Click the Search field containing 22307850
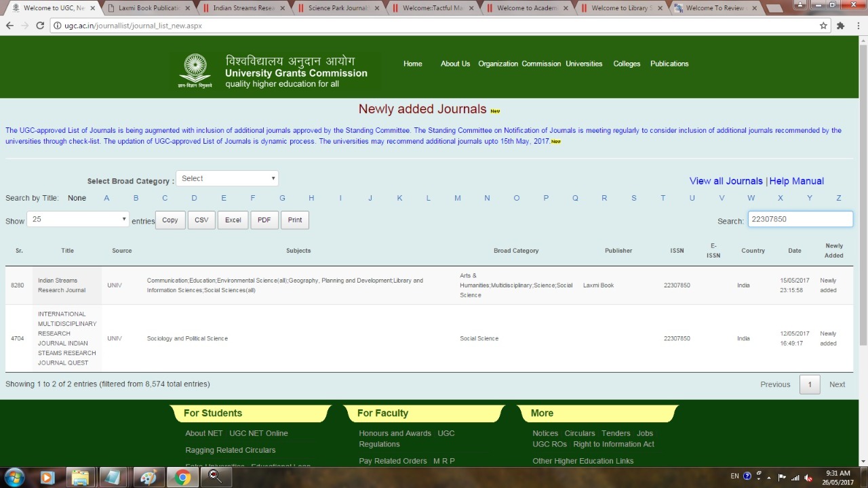 pyautogui.click(x=800, y=219)
